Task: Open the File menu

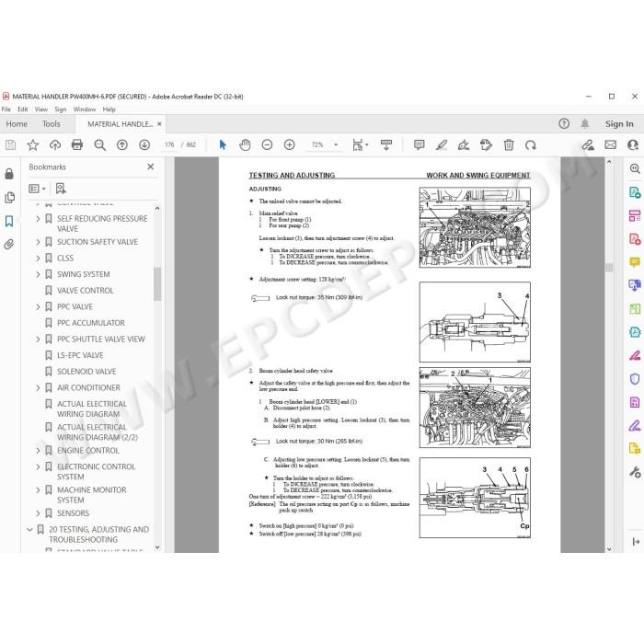Action: 6,109
